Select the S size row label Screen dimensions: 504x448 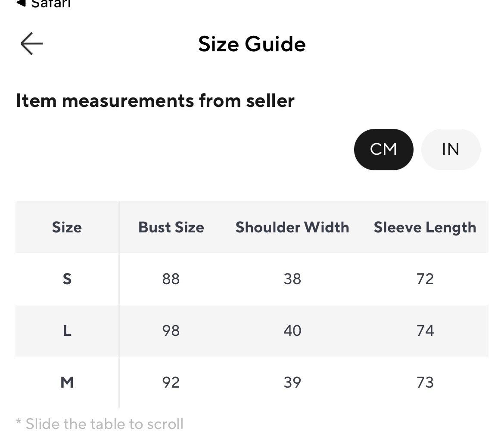tap(67, 279)
